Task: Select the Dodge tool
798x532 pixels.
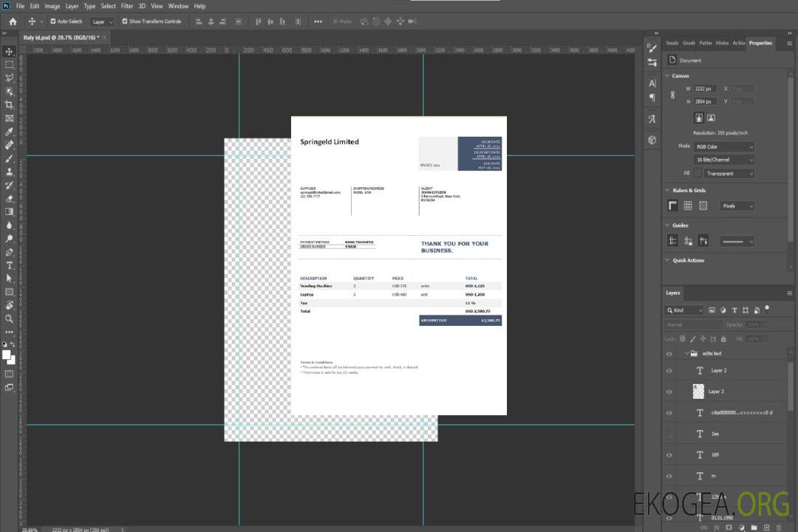Action: 9,238
